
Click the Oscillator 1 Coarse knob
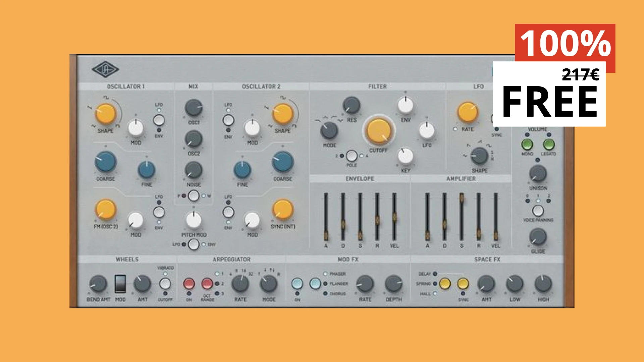tap(106, 162)
